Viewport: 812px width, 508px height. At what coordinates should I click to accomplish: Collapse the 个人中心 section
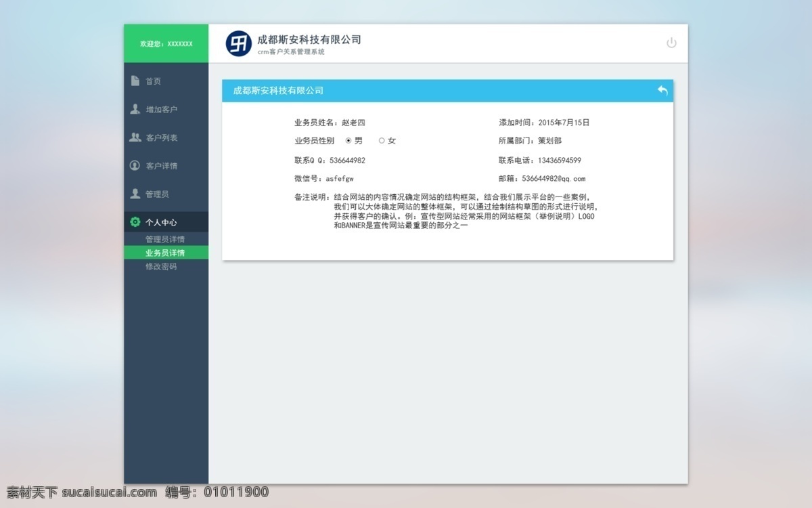tap(166, 222)
